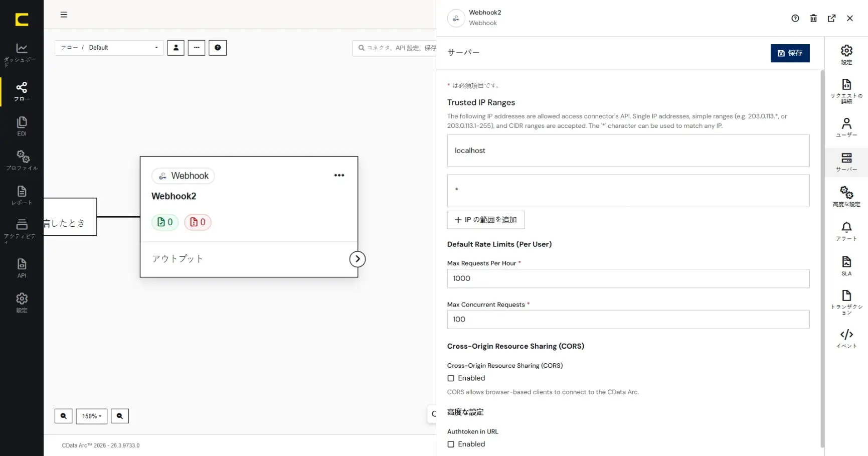868x456 pixels.
Task: Enable the CORS checkbox
Action: tap(451, 378)
